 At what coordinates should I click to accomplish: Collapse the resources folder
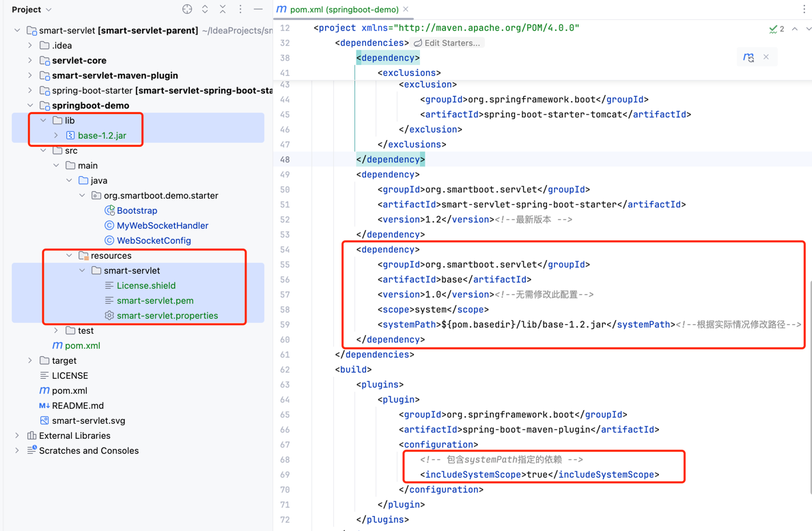[69, 256]
